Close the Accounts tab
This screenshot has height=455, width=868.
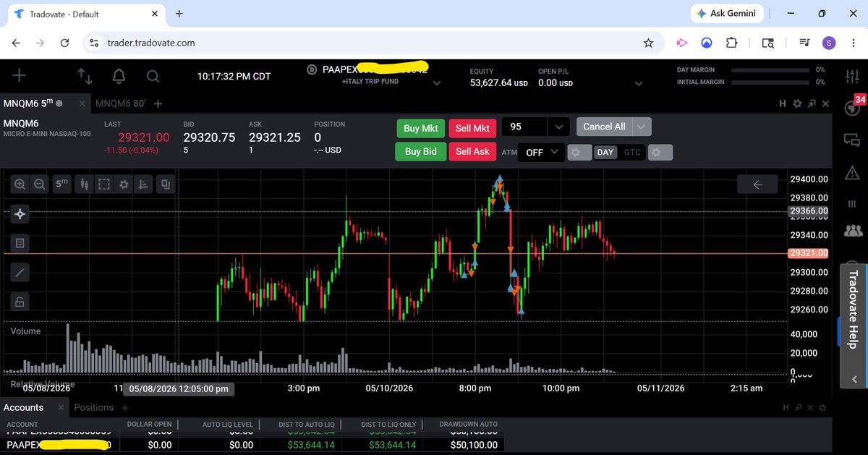(61, 407)
